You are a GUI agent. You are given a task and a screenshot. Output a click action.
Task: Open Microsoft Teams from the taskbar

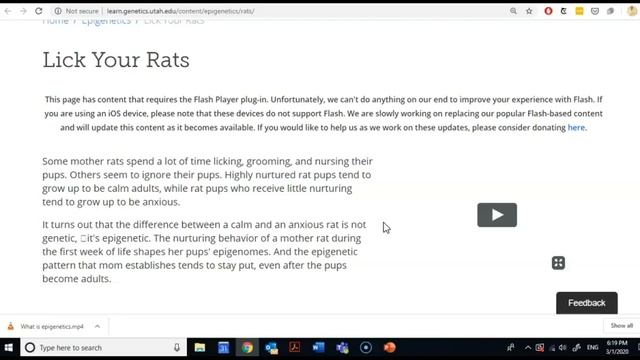click(342, 348)
